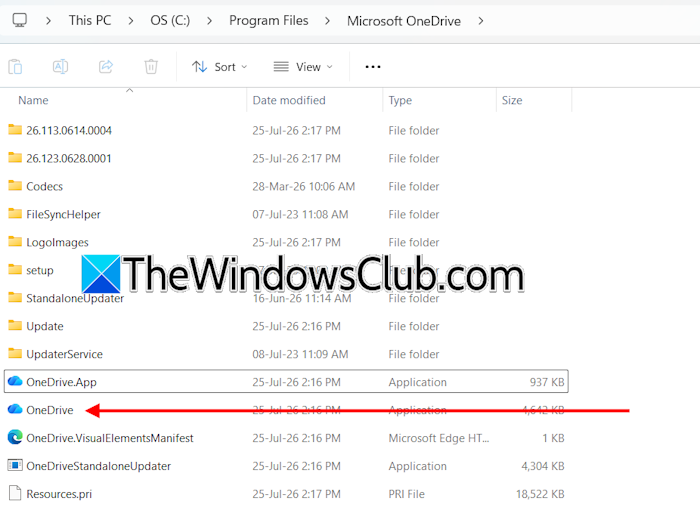Expand chevron after the PC icon

(x=48, y=21)
